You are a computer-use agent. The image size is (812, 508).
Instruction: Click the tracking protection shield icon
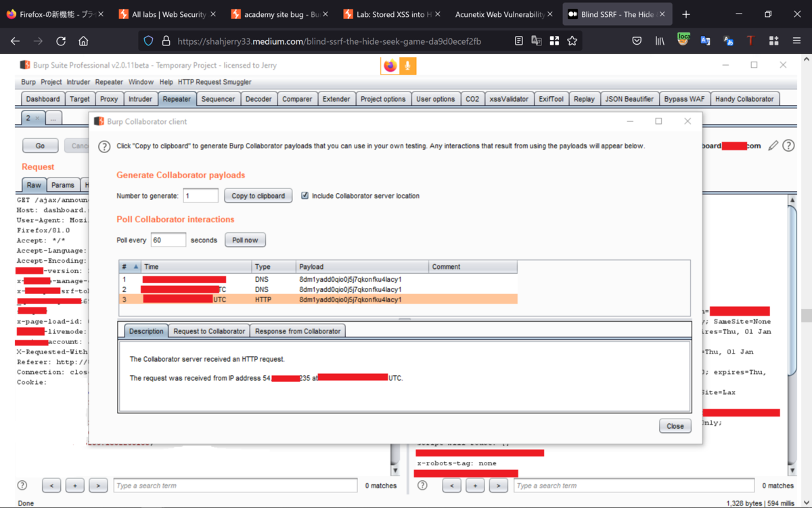(x=149, y=41)
